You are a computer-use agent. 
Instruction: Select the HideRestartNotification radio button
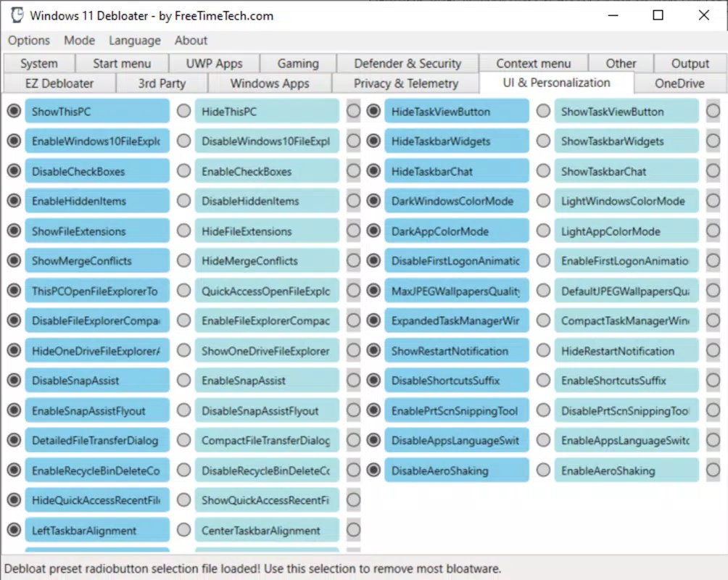pyautogui.click(x=543, y=351)
